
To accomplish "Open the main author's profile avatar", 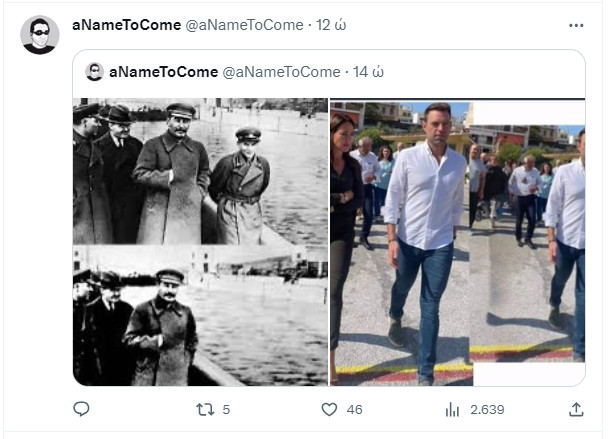I will tap(40, 35).
